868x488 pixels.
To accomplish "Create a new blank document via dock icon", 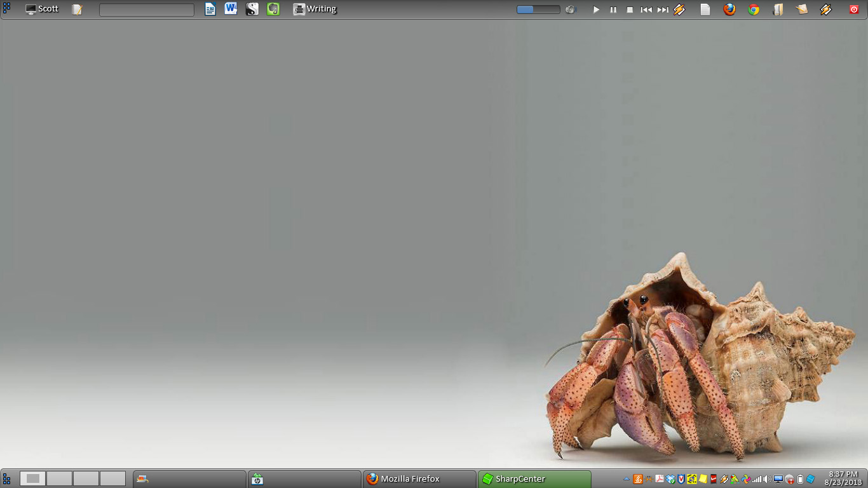I will tap(705, 10).
